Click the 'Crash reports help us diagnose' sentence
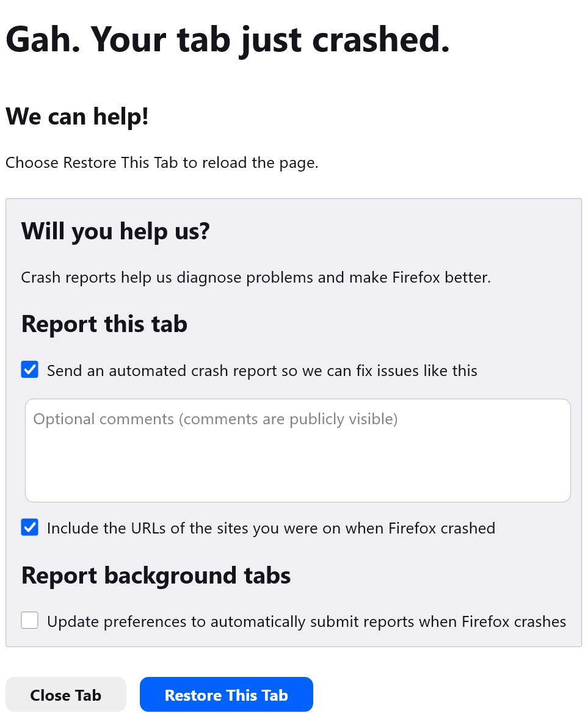Viewport: 588px width, 727px height. [256, 278]
